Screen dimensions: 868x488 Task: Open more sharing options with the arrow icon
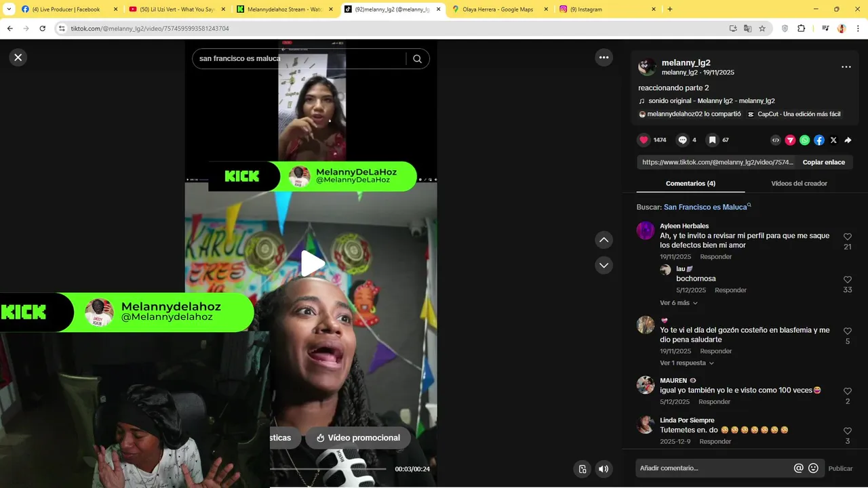click(848, 140)
